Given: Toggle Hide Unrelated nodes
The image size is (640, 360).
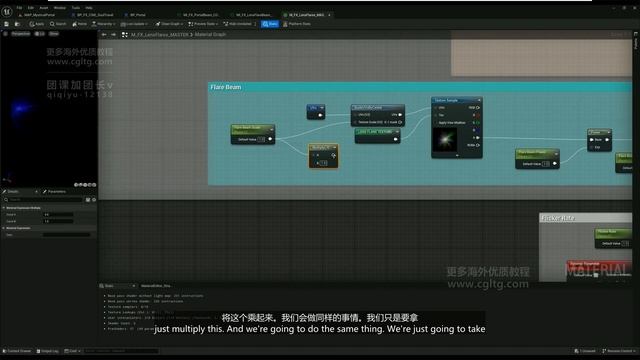Looking at the screenshot, I should [x=238, y=24].
